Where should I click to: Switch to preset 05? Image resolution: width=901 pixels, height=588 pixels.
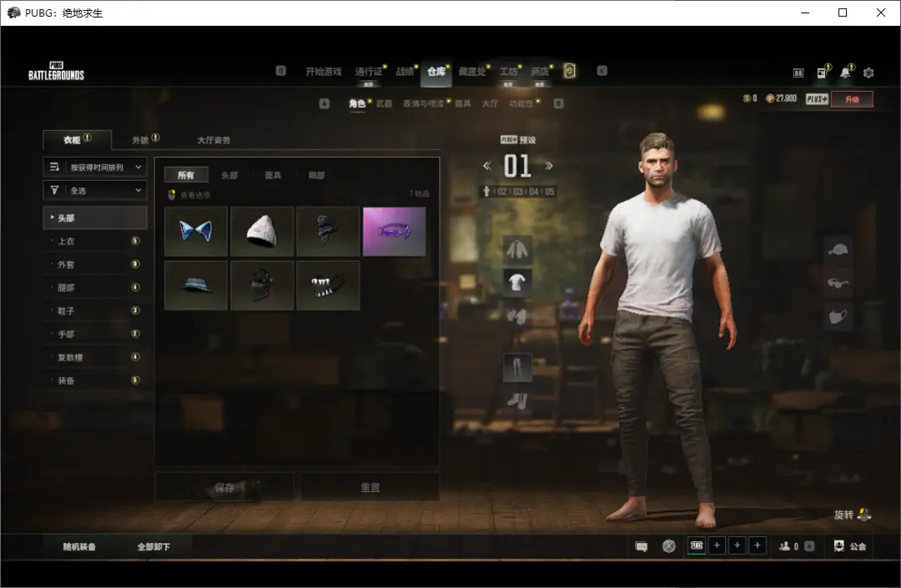(550, 192)
